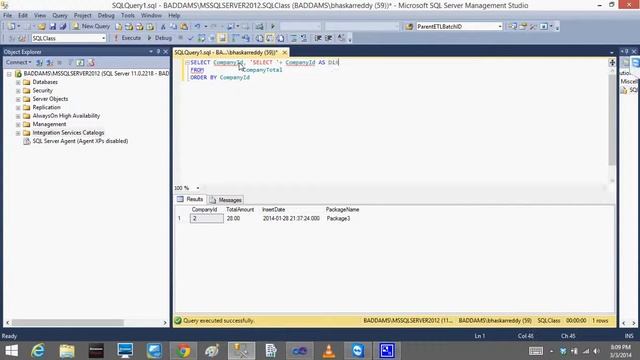
Task: Click the Database Engine Query icon
Action: coord(118,27)
